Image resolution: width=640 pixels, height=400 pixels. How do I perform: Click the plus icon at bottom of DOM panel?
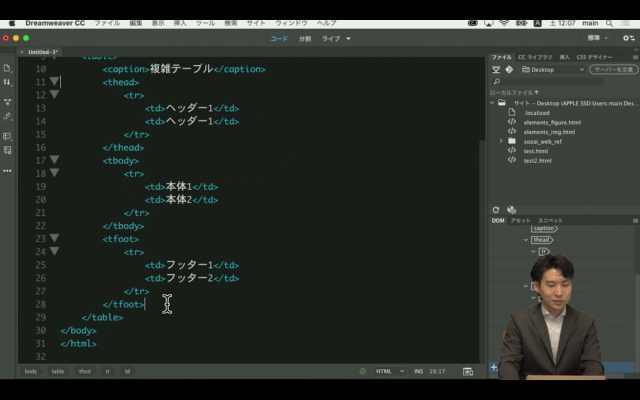pos(493,367)
